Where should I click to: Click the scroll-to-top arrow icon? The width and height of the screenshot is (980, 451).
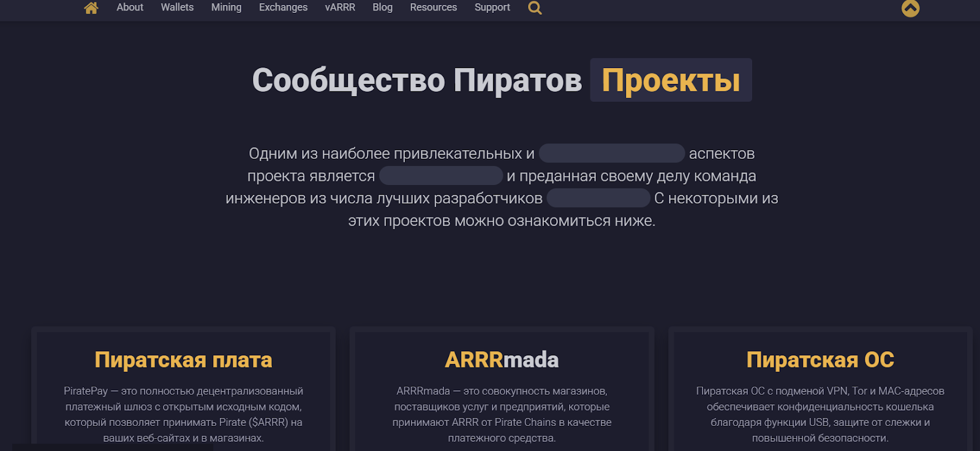(910, 8)
